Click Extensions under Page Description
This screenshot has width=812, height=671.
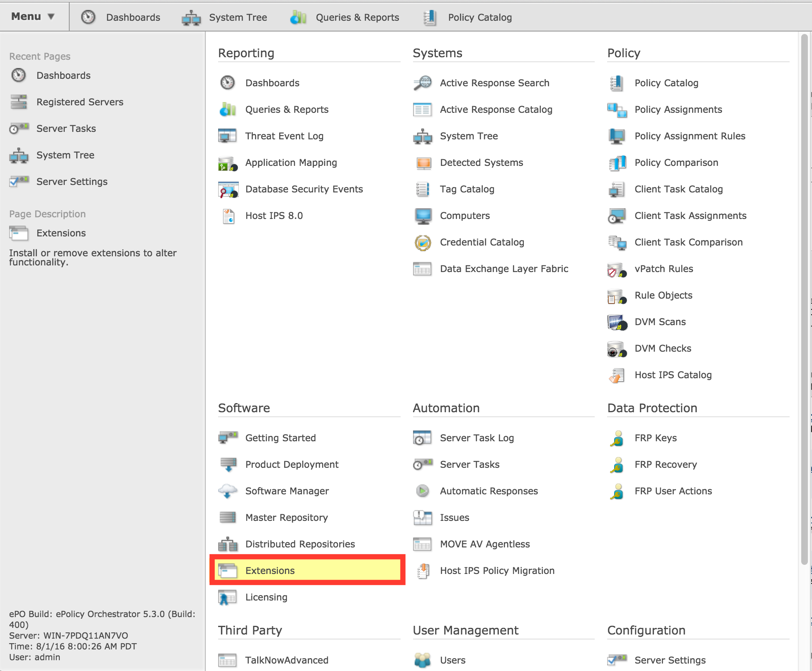pyautogui.click(x=48, y=233)
